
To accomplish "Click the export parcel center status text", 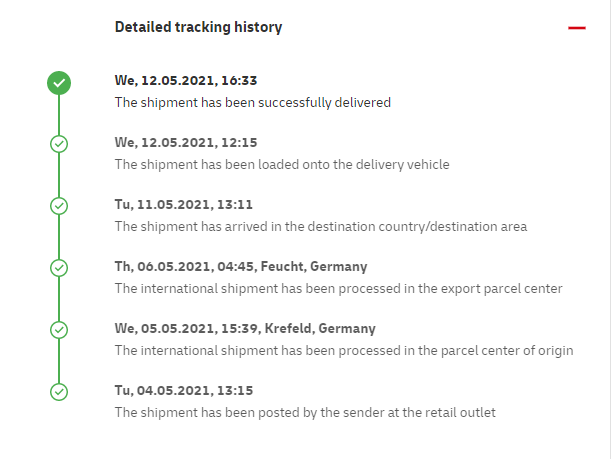I will tap(338, 288).
